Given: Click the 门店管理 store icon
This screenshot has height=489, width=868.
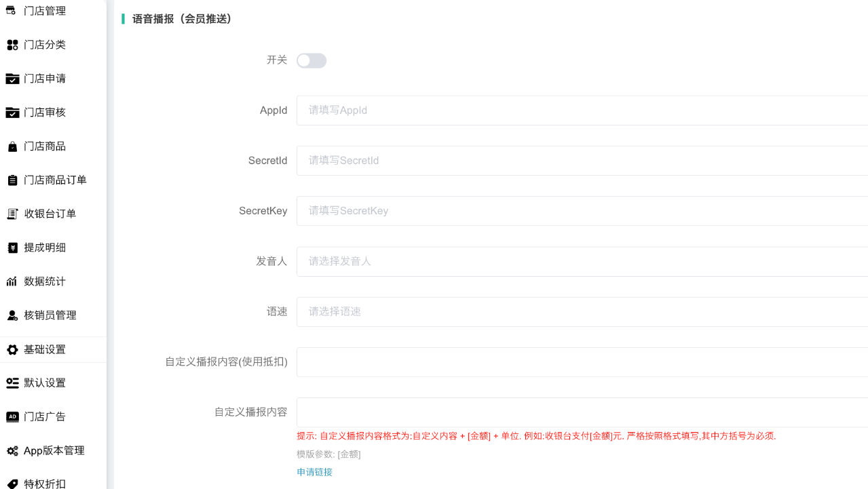Looking at the screenshot, I should click(x=12, y=11).
